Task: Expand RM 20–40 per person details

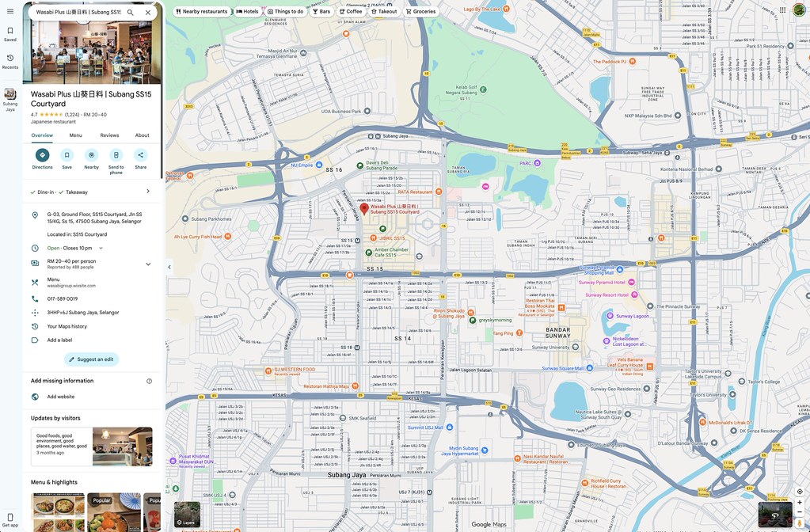Action: (148, 264)
